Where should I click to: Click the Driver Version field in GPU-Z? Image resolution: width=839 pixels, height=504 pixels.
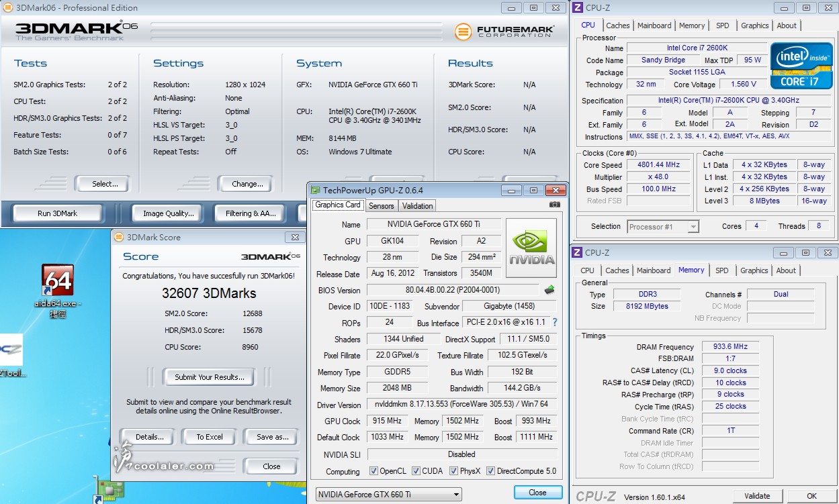[x=461, y=405]
